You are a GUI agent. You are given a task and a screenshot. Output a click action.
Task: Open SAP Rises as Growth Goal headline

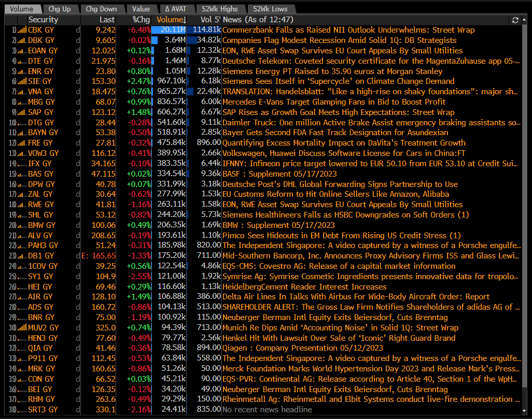tap(338, 112)
